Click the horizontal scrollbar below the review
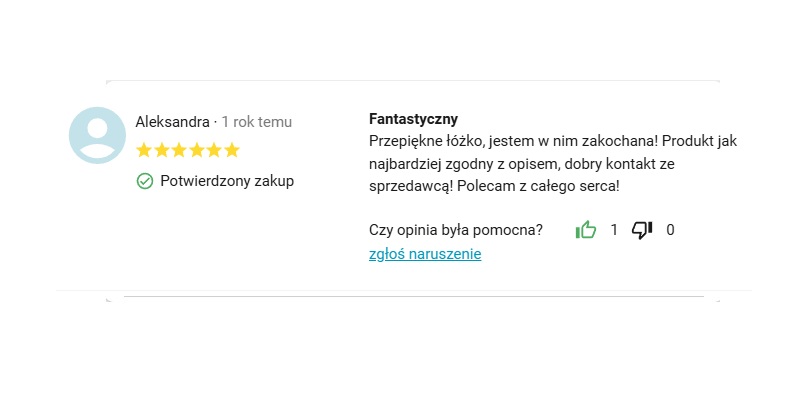 412,297
